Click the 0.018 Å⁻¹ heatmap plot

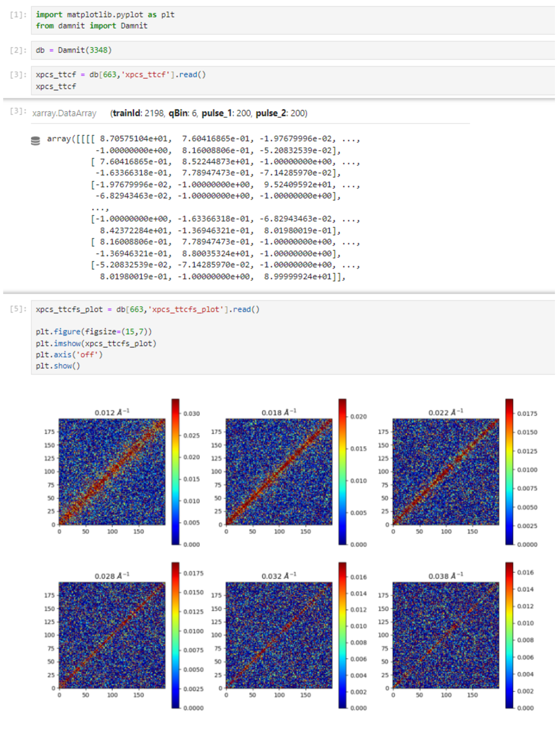[279, 472]
